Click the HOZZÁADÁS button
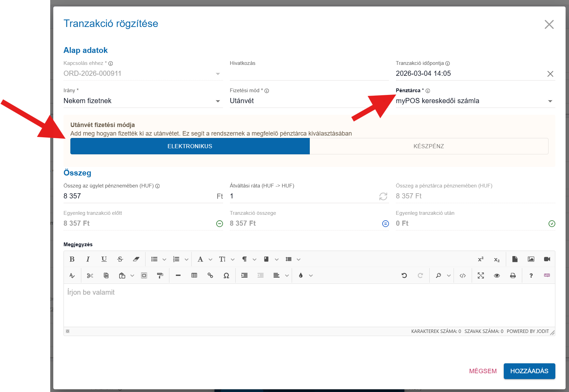Screen dimensions: 569x392 pyautogui.click(x=529, y=371)
